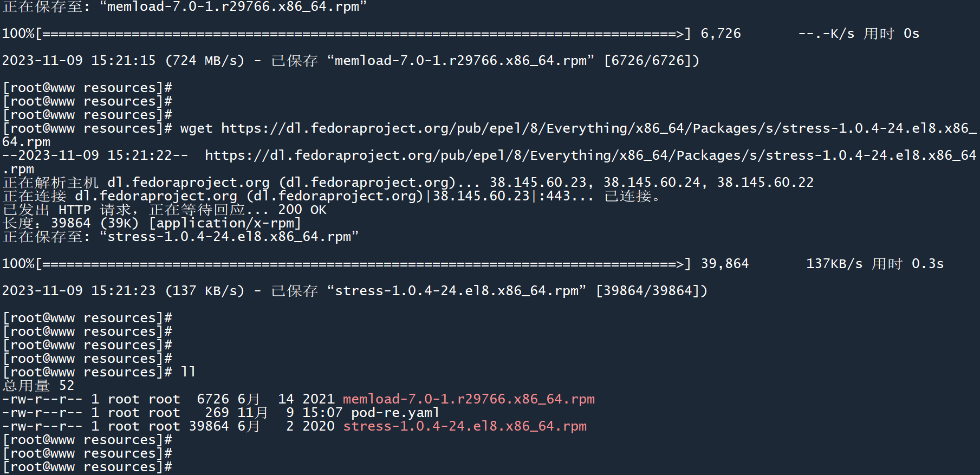Click the '137KB/s' speed beside 用时 0.3s

tap(834, 264)
